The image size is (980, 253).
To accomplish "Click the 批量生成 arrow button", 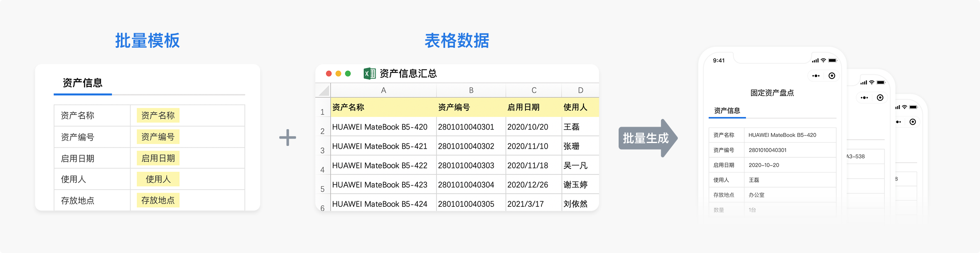I will tap(647, 138).
